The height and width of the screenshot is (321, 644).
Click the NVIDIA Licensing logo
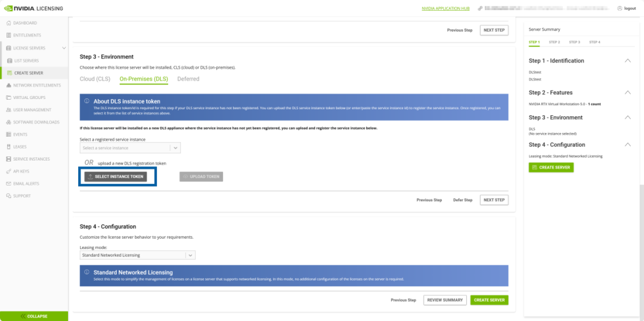[33, 8]
